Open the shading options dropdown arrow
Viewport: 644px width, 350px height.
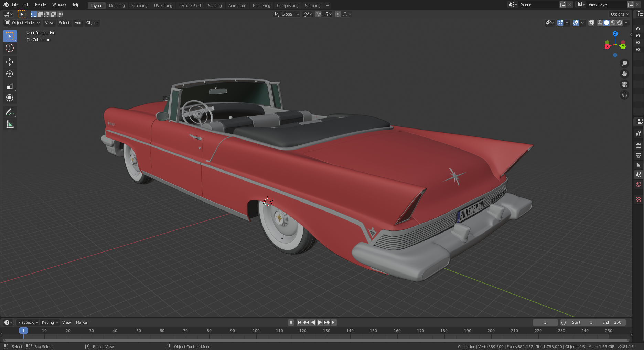pyautogui.click(x=626, y=23)
